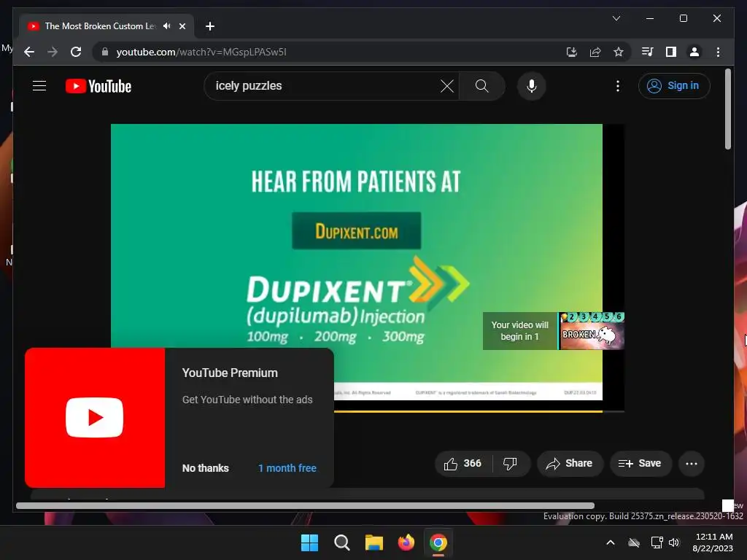Open the volume tray icon
This screenshot has height=560, width=747.
click(674, 542)
